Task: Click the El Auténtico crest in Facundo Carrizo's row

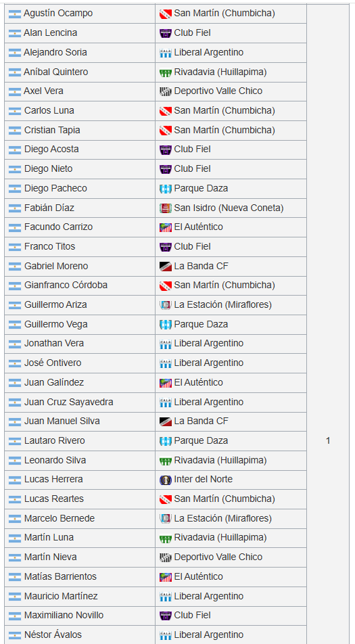Action: tap(166, 227)
